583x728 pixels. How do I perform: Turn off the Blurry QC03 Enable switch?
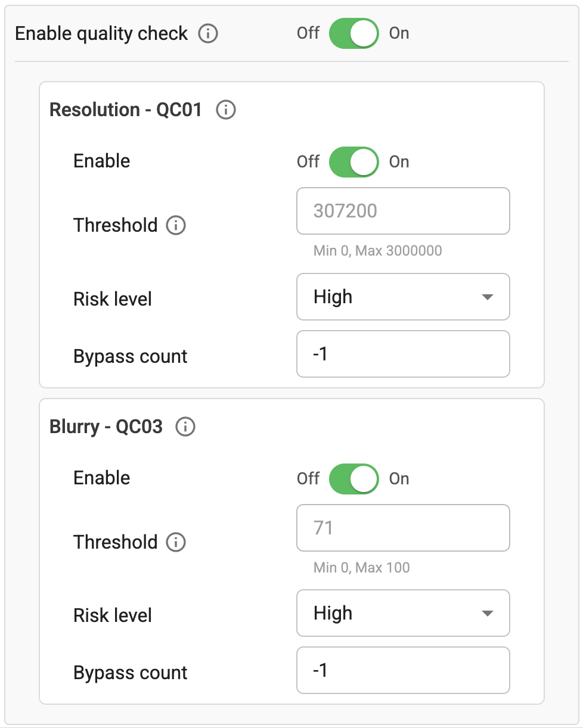click(353, 479)
